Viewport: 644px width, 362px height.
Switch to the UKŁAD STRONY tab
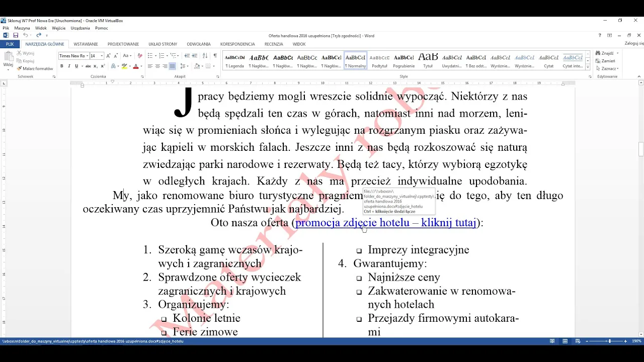click(x=163, y=44)
